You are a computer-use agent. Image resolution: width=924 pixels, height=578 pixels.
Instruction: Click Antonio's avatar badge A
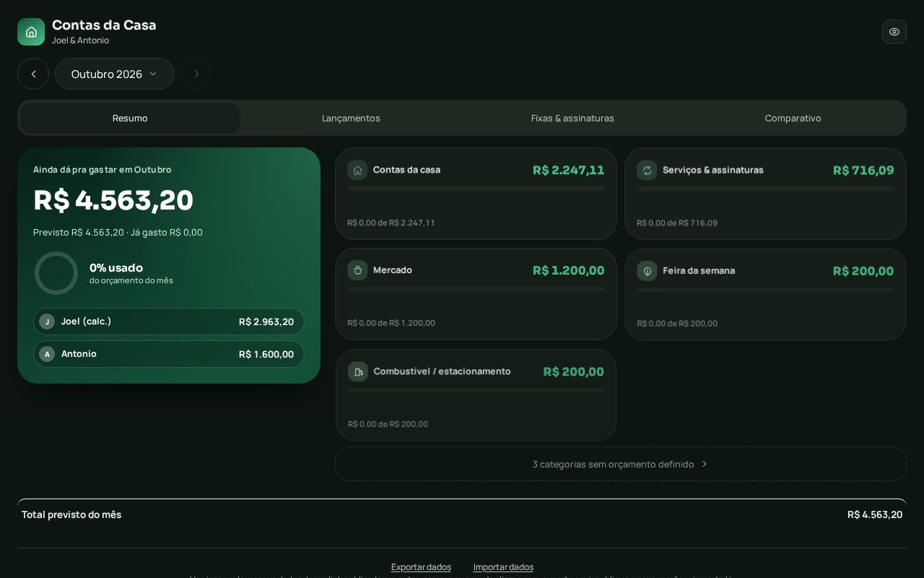tap(47, 354)
